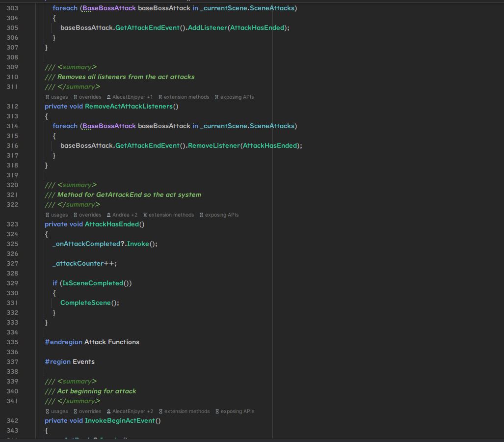Open the Andrea +2 author hint
Image resolution: width=504 pixels, height=442 pixels.
click(x=122, y=215)
